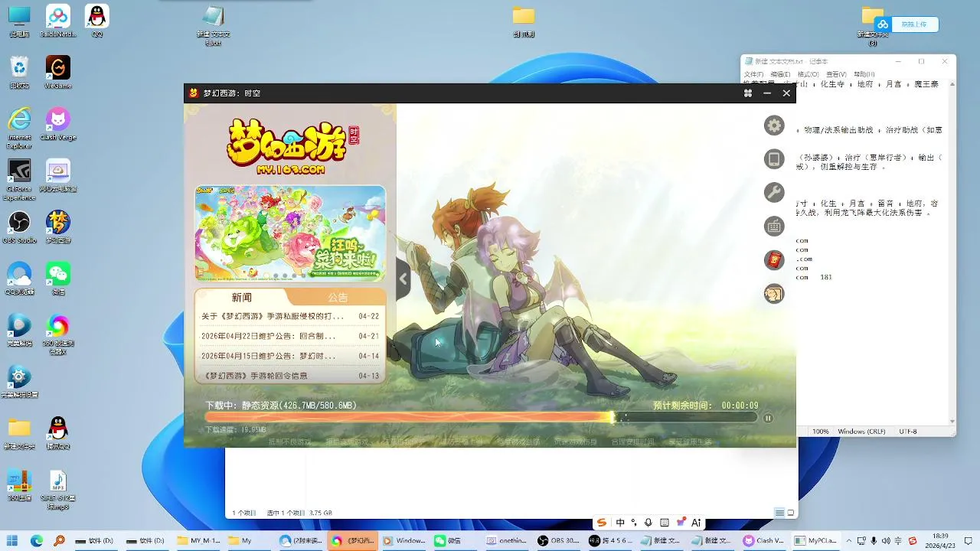
Task: Click the Baidu Netdisk 拖拽上传 widget
Action: click(x=906, y=24)
